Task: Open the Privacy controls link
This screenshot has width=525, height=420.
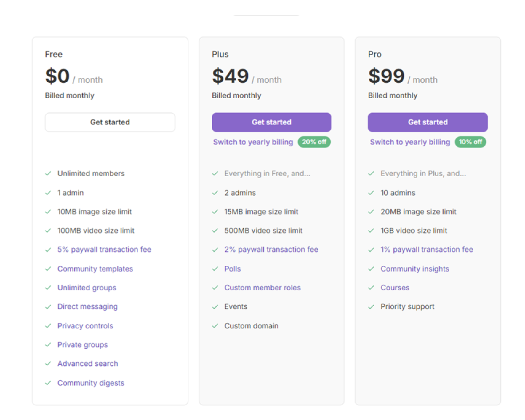Action: (x=85, y=326)
